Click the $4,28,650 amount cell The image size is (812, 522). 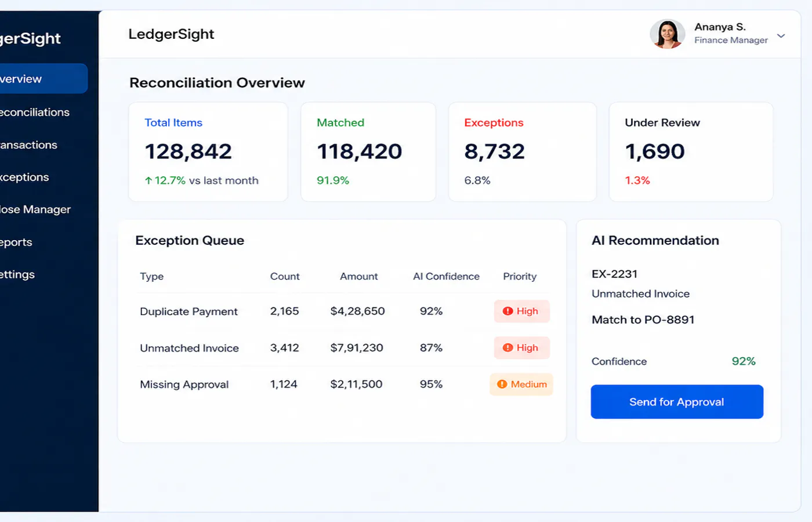[x=357, y=311]
